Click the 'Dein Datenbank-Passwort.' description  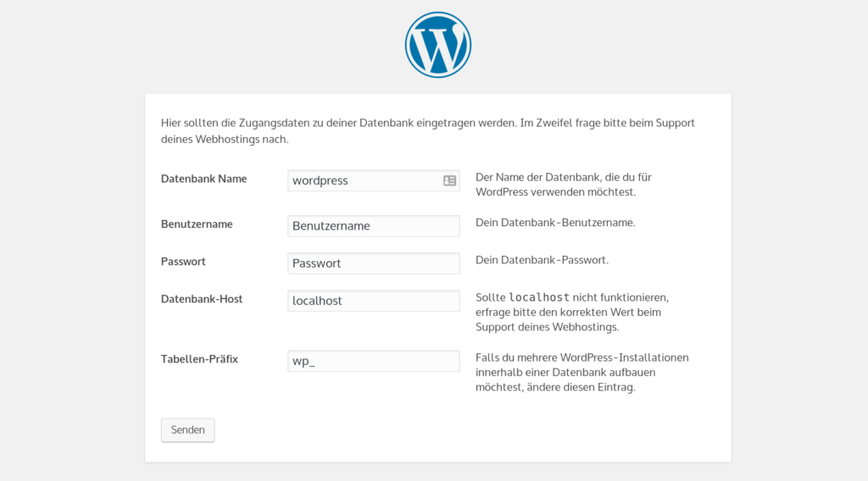point(542,260)
